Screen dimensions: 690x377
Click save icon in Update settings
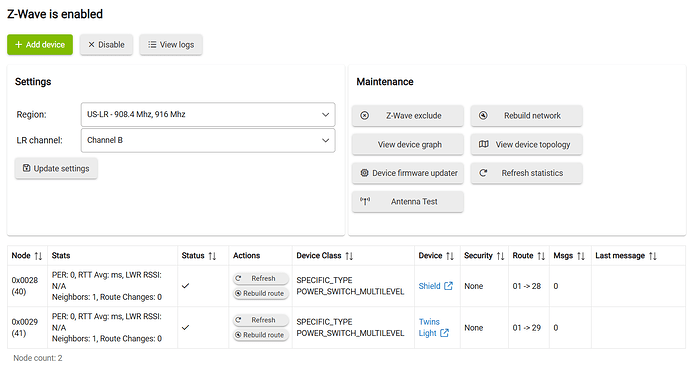coord(26,168)
